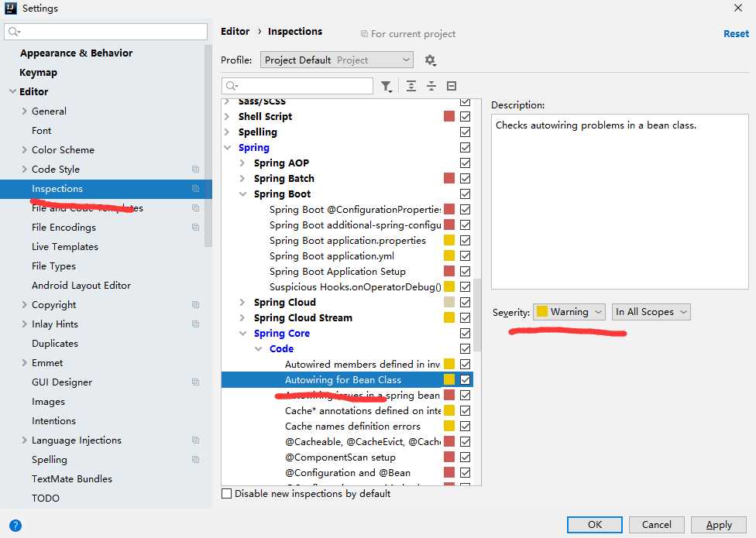Select TextMate Bundles settings page

(72, 478)
